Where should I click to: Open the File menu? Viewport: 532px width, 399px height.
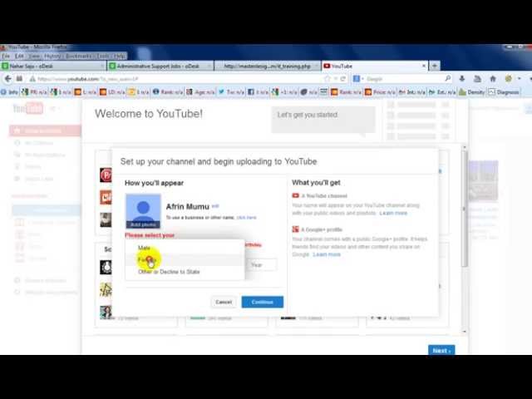click(6, 56)
